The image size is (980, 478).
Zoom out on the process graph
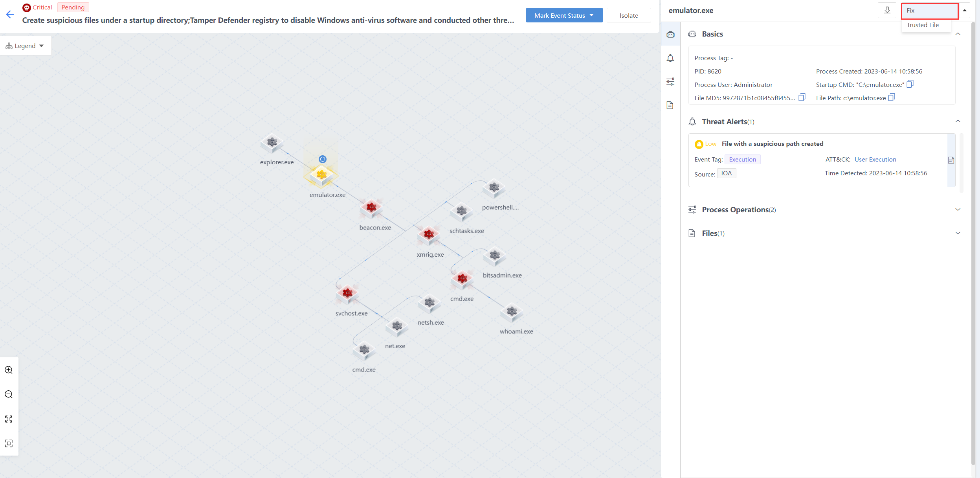click(9, 394)
